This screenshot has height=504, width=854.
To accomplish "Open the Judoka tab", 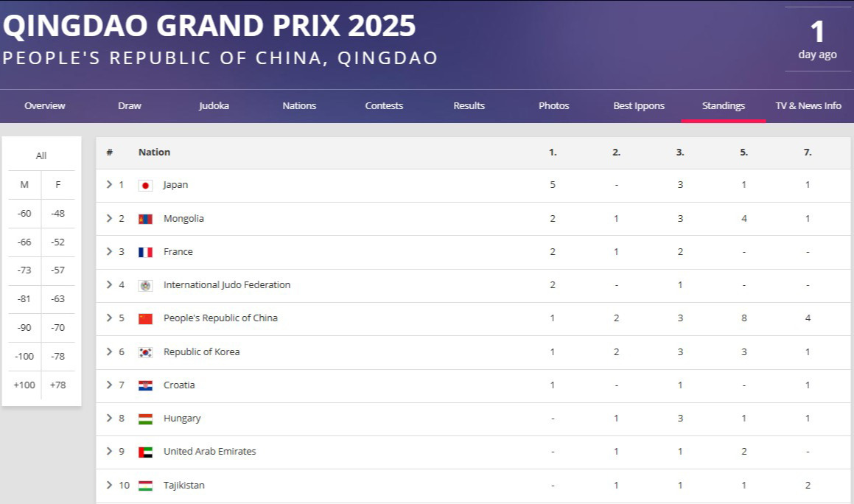I will click(x=214, y=105).
